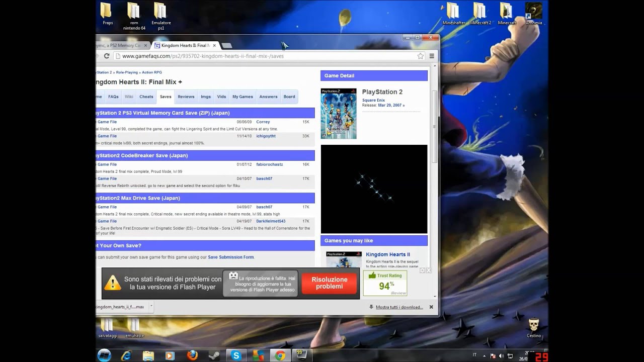The image size is (644, 362).
Task: Select the Saves tab
Action: 166,97
